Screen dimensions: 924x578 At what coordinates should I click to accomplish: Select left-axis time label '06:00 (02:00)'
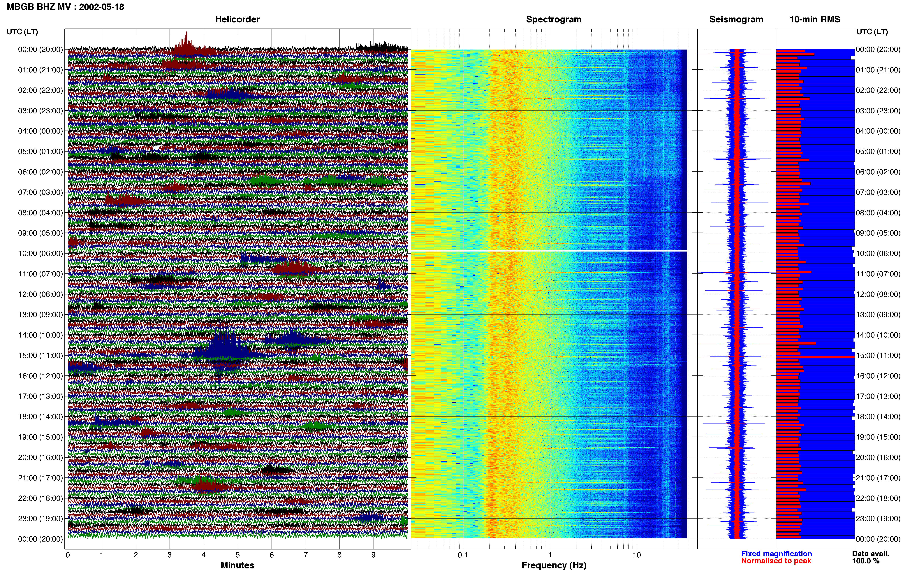(41, 172)
